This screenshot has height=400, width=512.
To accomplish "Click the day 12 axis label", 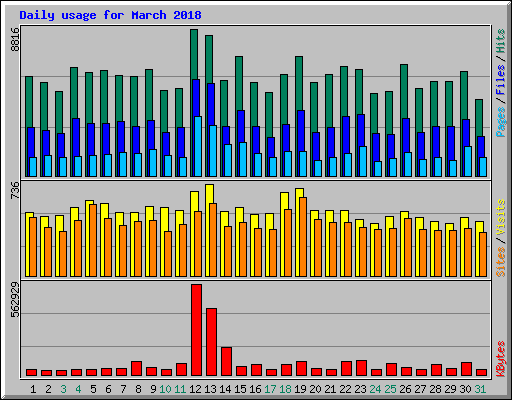I will point(195,389).
